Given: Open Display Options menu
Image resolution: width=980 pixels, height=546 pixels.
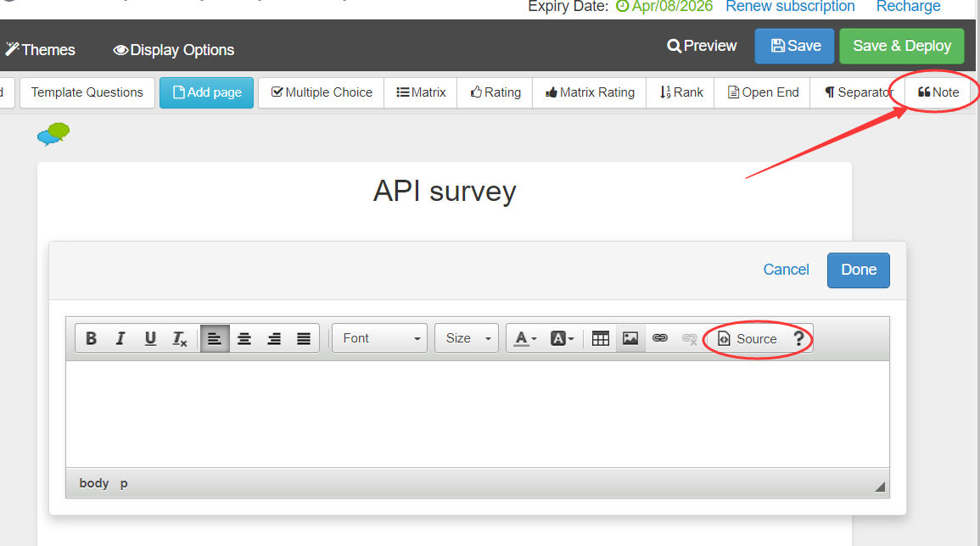Looking at the screenshot, I should (x=173, y=50).
